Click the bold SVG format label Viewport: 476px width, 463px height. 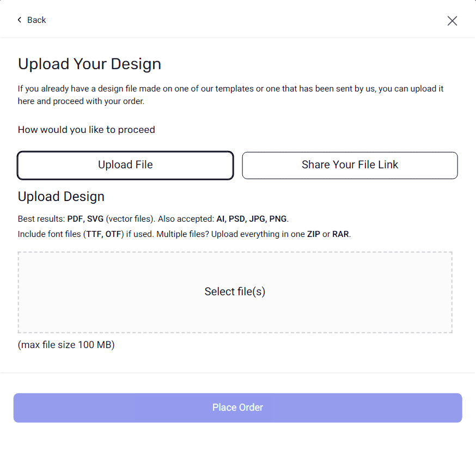95,219
